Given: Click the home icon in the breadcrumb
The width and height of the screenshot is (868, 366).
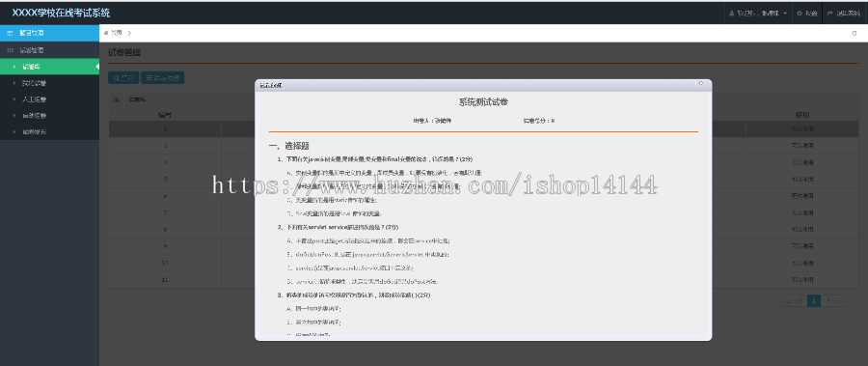Looking at the screenshot, I should pos(106,33).
